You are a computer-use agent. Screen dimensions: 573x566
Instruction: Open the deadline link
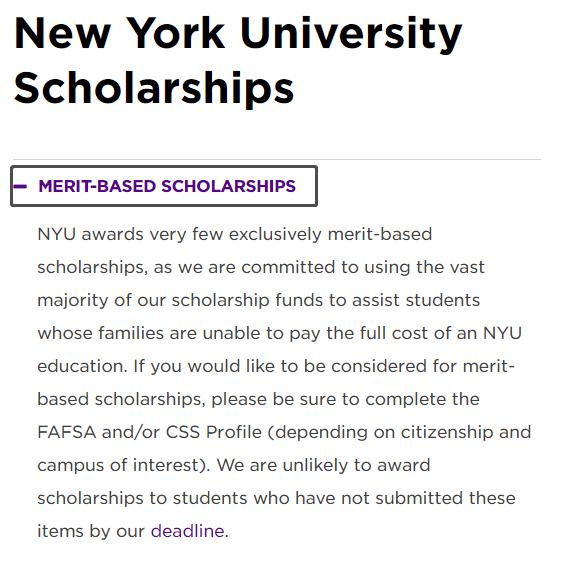[x=187, y=531]
